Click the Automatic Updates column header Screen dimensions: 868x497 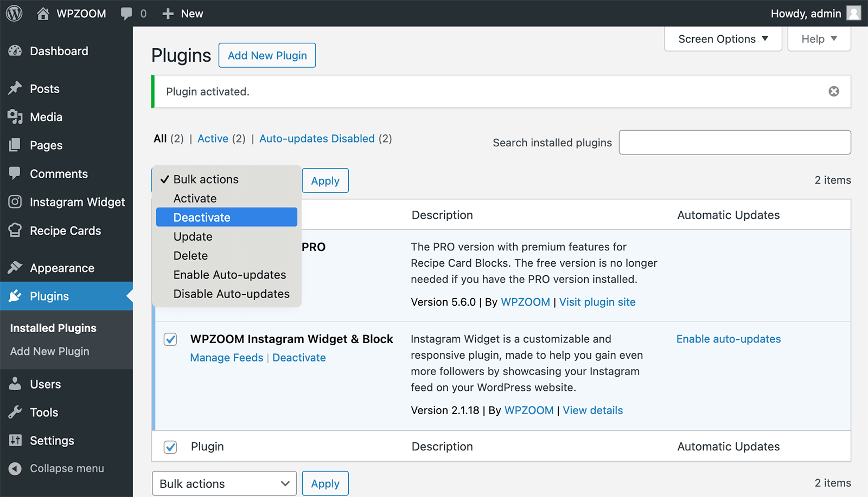pos(728,215)
